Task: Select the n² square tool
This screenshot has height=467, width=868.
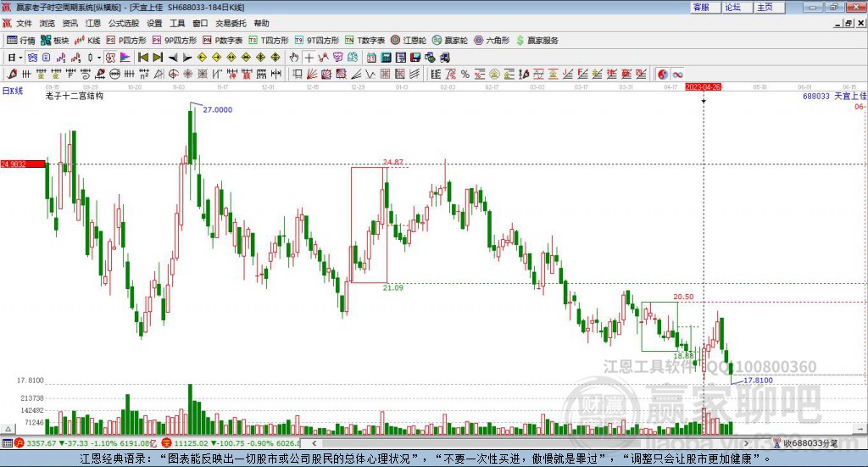Action: coord(144,74)
